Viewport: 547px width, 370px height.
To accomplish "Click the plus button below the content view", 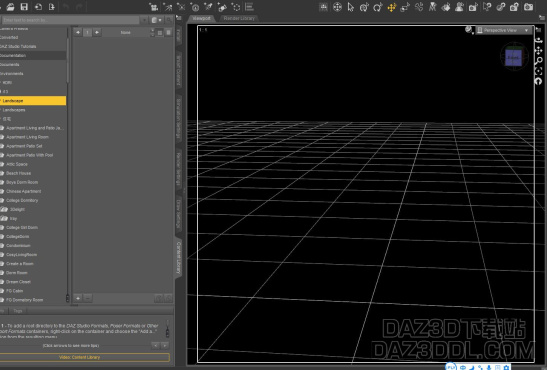I will (x=78, y=298).
